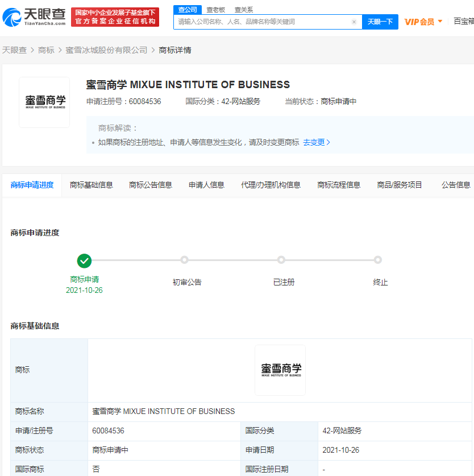The width and height of the screenshot is (474, 476).
Task: Click the 国际注册日期 label cell
Action: click(x=279, y=469)
